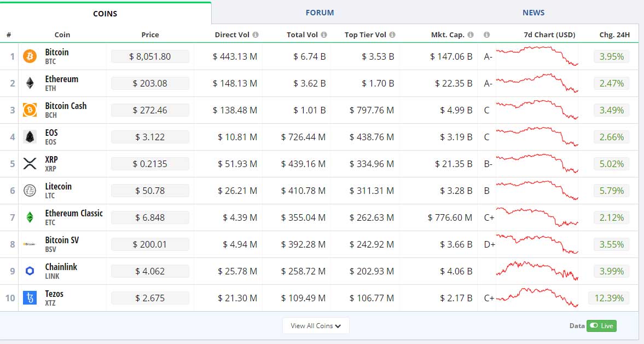Click the XRP logo icon

click(x=30, y=164)
